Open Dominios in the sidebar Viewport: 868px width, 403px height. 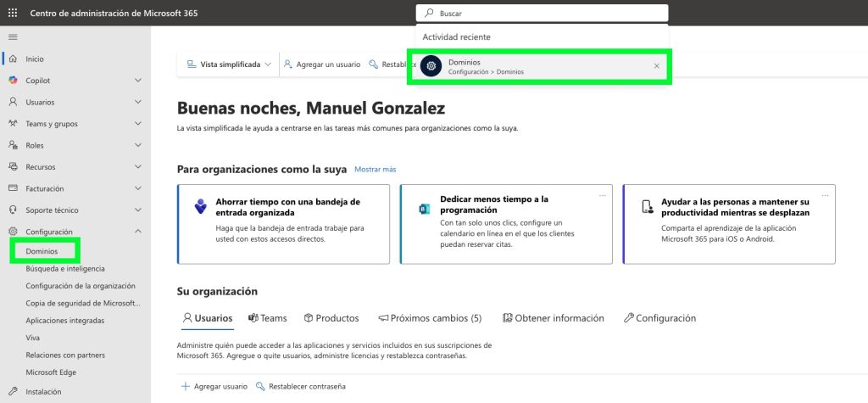coord(42,251)
